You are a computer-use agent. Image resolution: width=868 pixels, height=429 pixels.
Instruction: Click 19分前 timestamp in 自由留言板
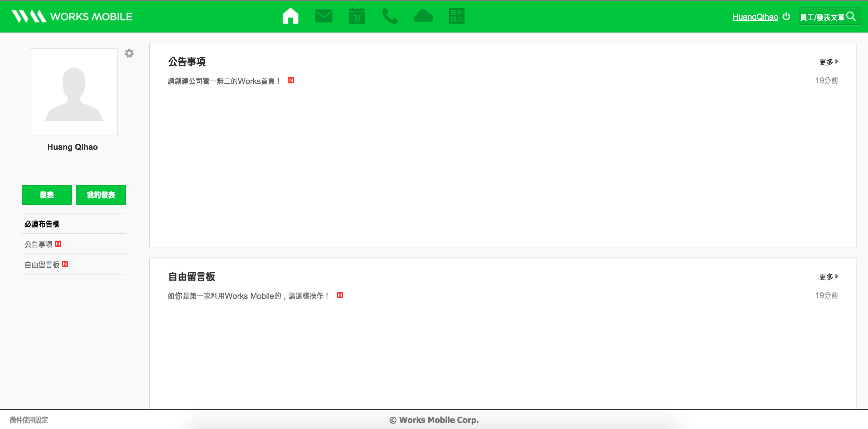[x=826, y=295]
